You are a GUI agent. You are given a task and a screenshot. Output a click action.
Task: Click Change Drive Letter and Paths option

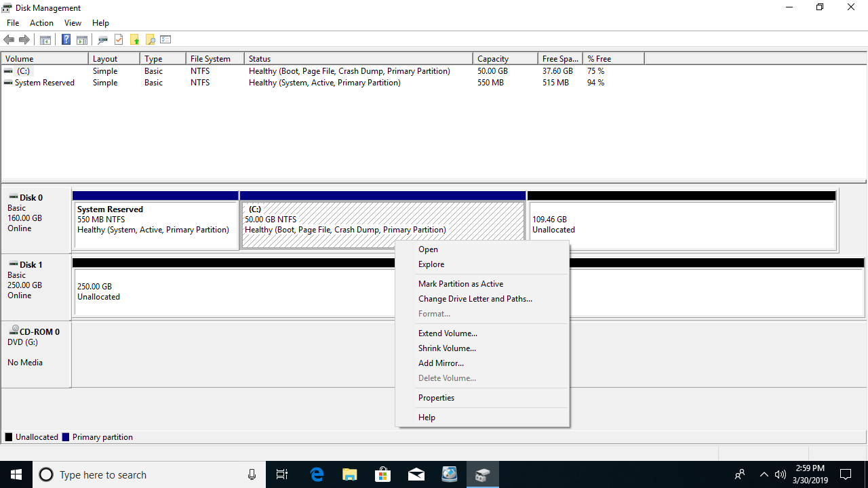pyautogui.click(x=475, y=299)
